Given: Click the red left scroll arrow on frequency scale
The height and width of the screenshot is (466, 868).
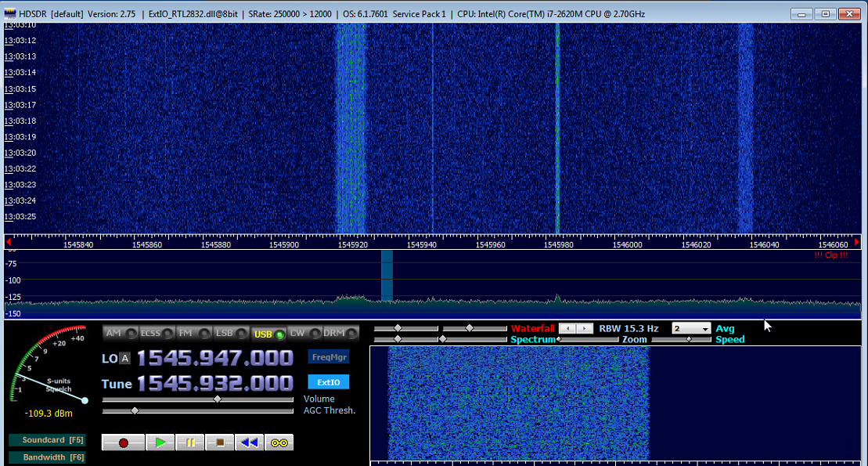Looking at the screenshot, I should point(8,242).
